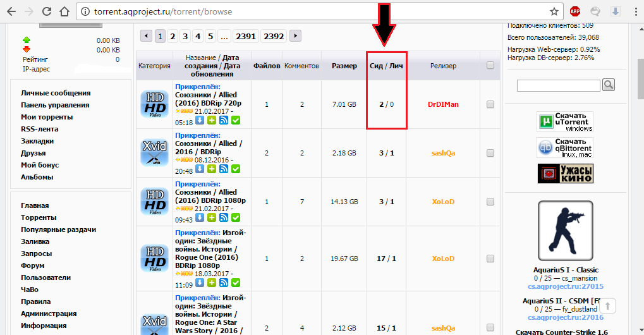Go to next page arrow in pagination

pos(295,36)
